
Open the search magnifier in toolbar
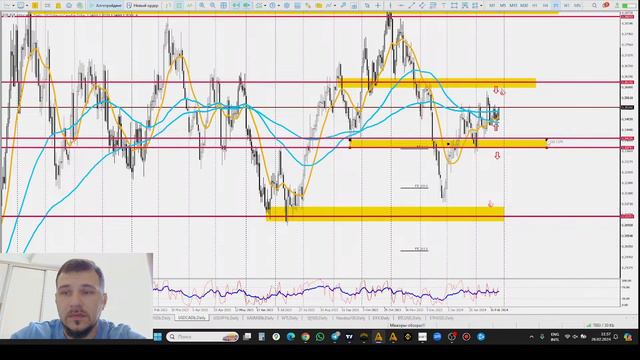(594, 6)
